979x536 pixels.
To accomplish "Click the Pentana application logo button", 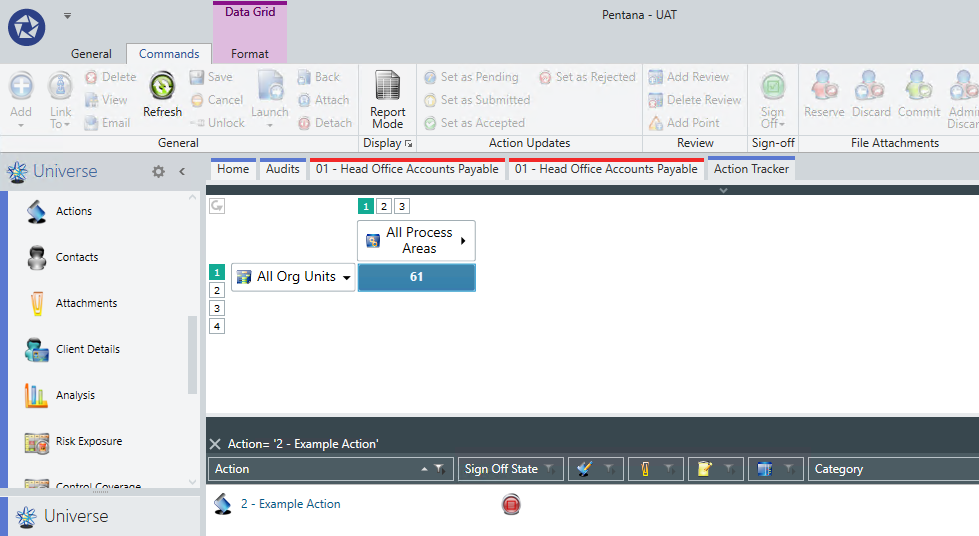I will point(26,27).
